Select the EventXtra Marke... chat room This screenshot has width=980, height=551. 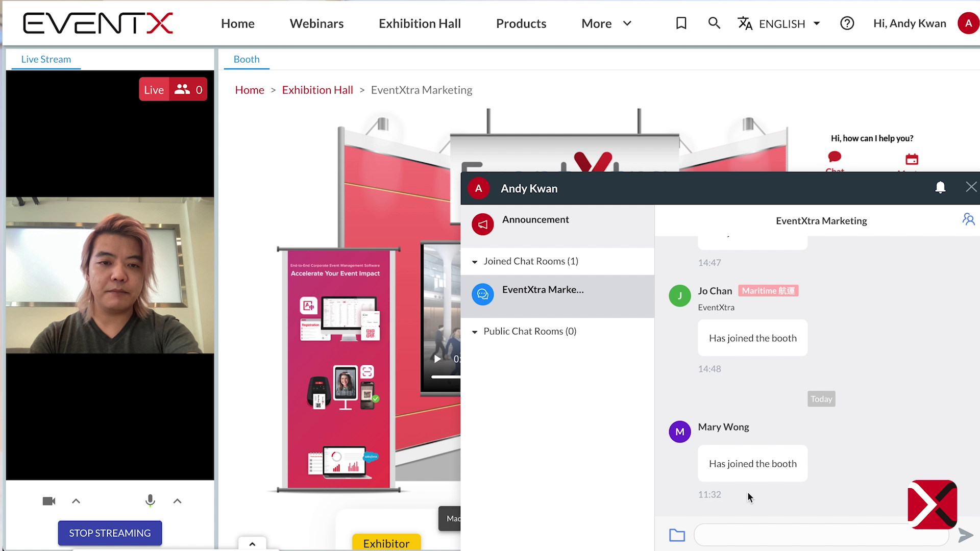tap(557, 296)
